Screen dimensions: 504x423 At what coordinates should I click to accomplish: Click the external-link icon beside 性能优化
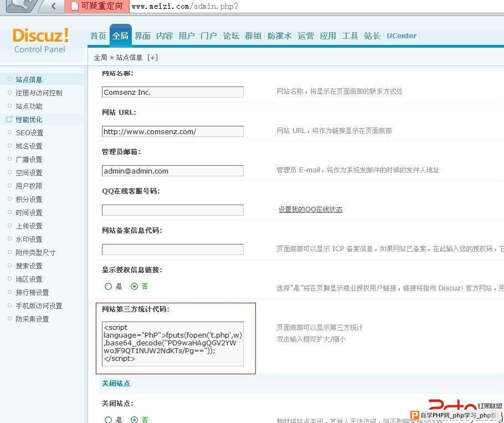click(x=9, y=119)
